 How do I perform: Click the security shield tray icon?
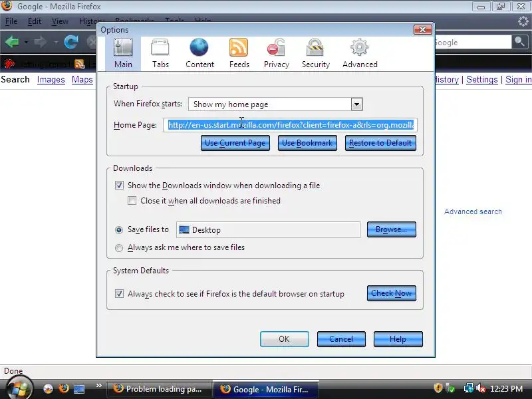pyautogui.click(x=438, y=388)
